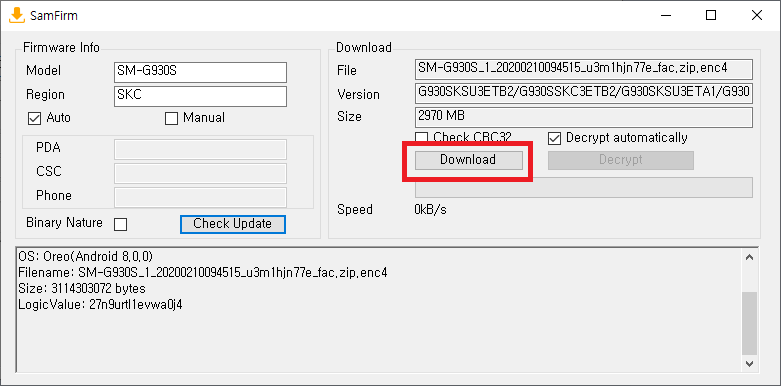Uncheck the Auto checkbox
The image size is (781, 386).
pos(34,119)
